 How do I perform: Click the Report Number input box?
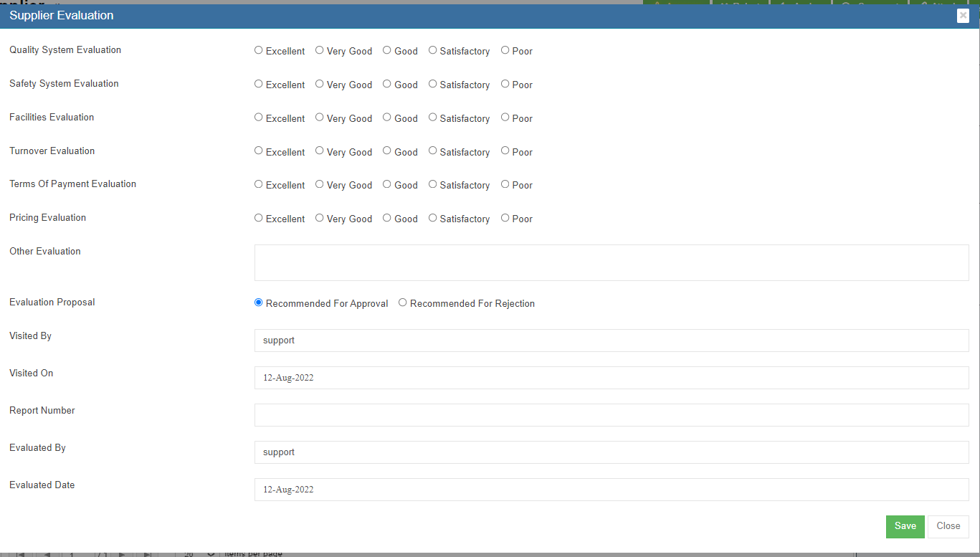coord(611,415)
